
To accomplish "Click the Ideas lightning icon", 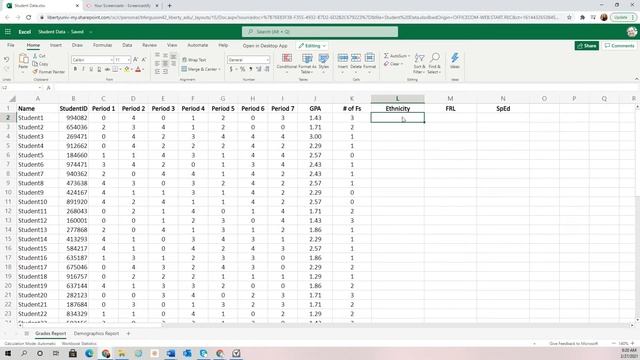I will point(455,58).
